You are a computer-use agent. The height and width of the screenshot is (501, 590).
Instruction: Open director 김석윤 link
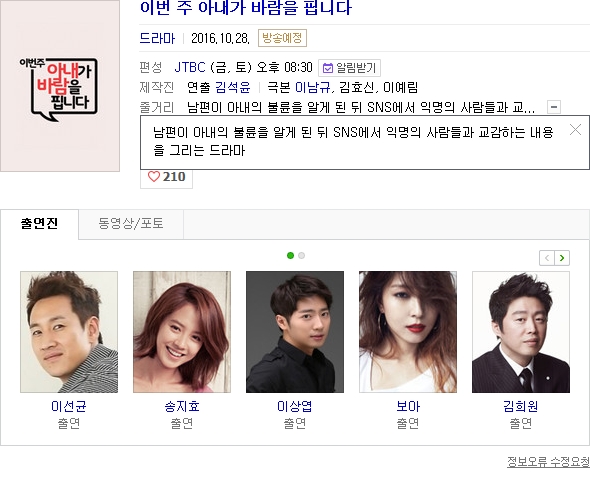(x=233, y=87)
